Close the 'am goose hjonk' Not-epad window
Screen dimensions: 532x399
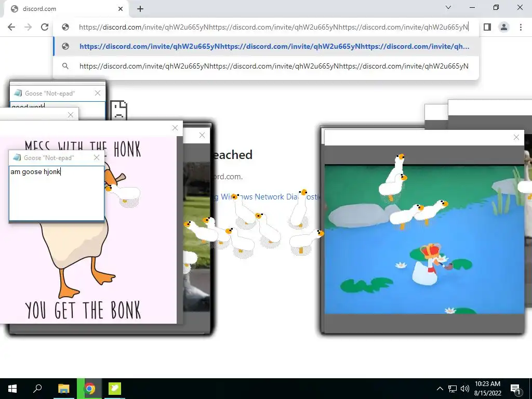(x=97, y=158)
